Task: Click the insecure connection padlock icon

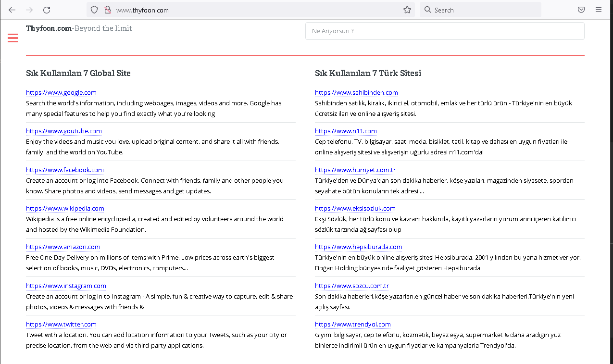Action: coord(107,10)
